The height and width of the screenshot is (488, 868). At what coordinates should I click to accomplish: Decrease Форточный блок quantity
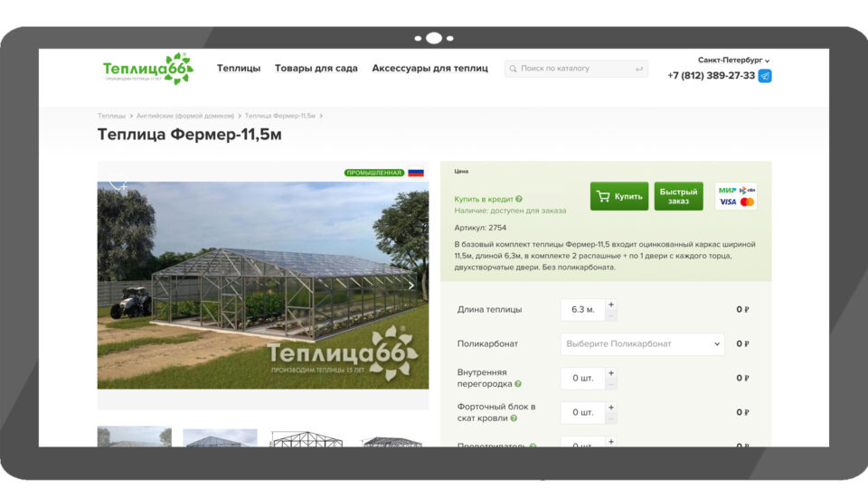point(611,418)
